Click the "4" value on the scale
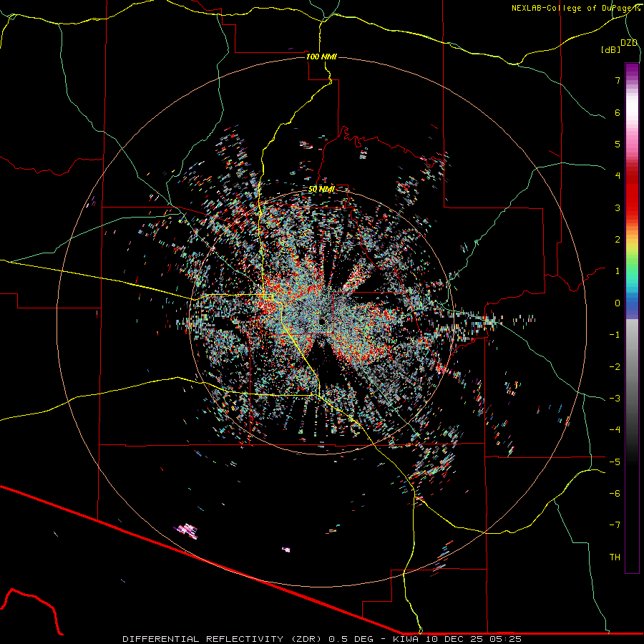 click(618, 176)
